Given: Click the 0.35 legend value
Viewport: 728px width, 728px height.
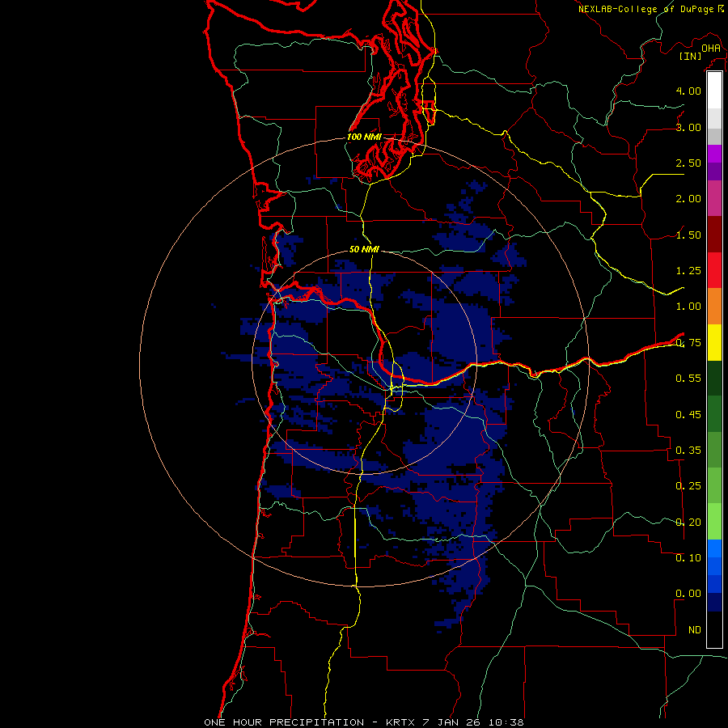Looking at the screenshot, I should (688, 451).
